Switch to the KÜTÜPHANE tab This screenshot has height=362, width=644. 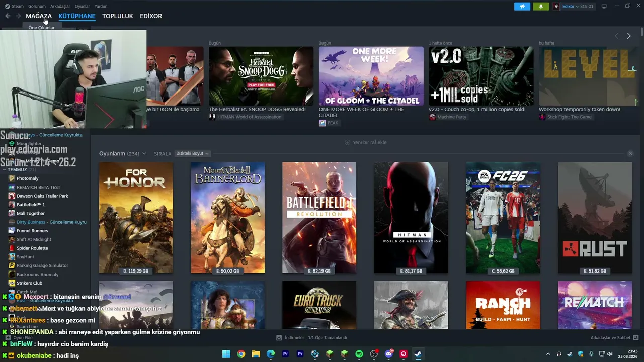[x=77, y=16]
